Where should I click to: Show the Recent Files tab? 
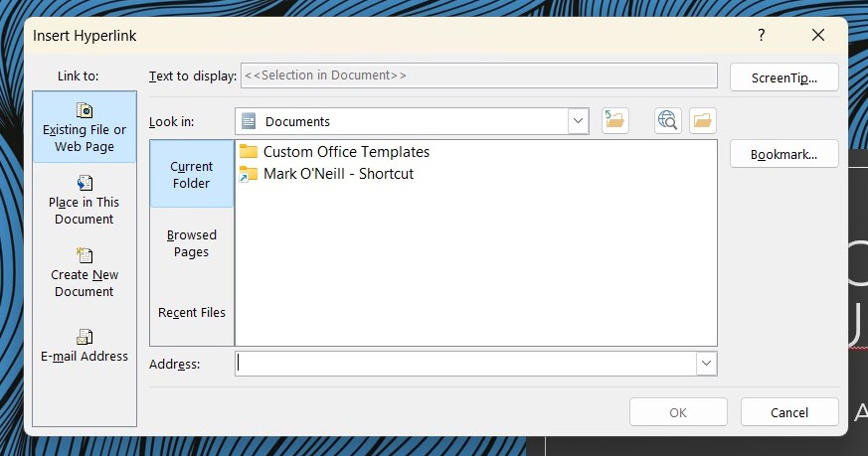[192, 312]
